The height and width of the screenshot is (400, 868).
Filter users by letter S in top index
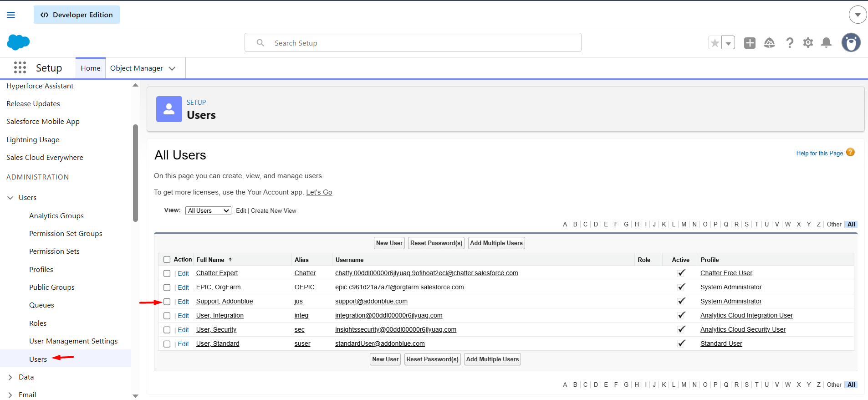click(747, 224)
